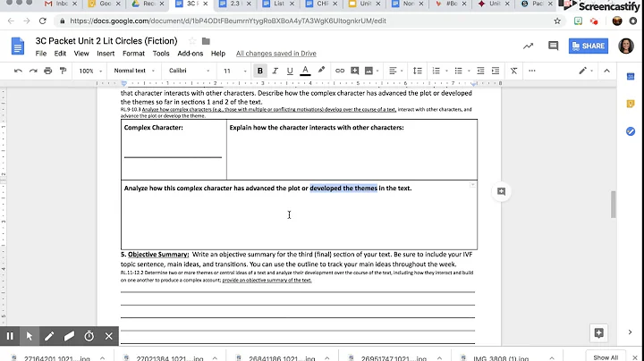Open the Google account avatar
This screenshot has width=644, height=361.
tap(626, 46)
